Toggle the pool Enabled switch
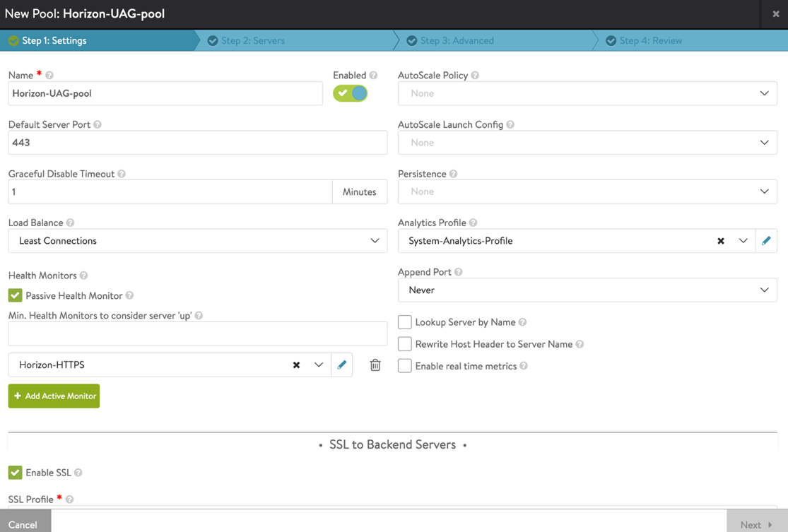Viewport: 788px width, 532px height. coord(351,93)
